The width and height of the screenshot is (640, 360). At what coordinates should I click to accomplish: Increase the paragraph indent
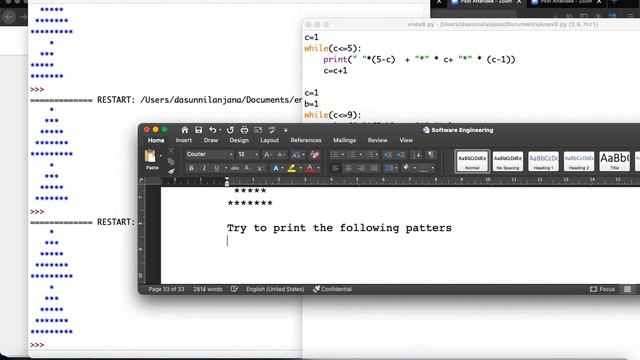(x=401, y=155)
